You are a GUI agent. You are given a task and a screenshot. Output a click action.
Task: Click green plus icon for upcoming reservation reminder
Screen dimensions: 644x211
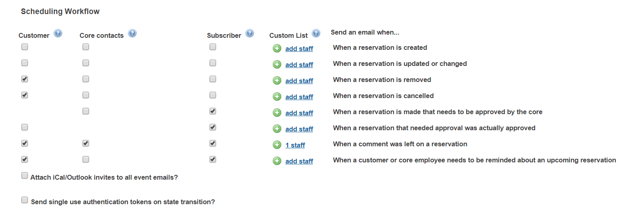pos(277,161)
